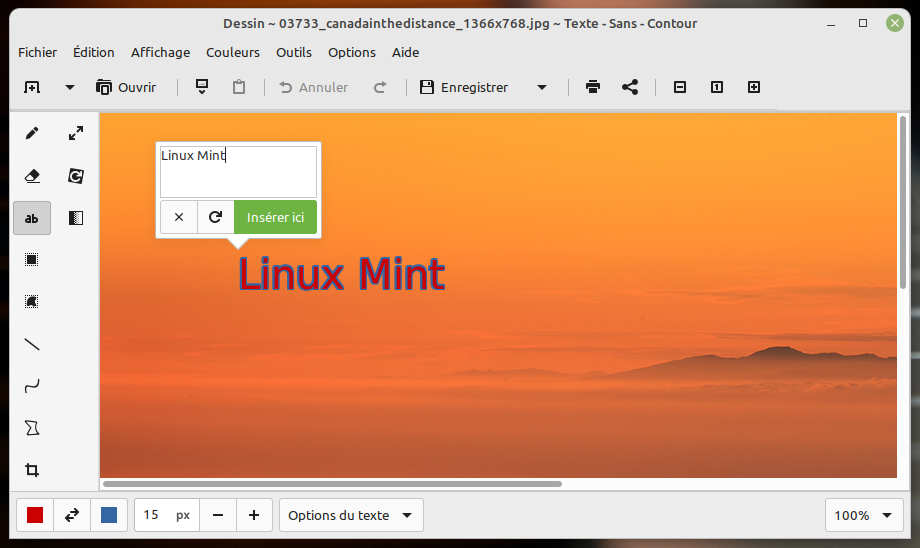Select the Scale tool with diagonal arrows
This screenshot has width=920, height=548.
point(76,133)
